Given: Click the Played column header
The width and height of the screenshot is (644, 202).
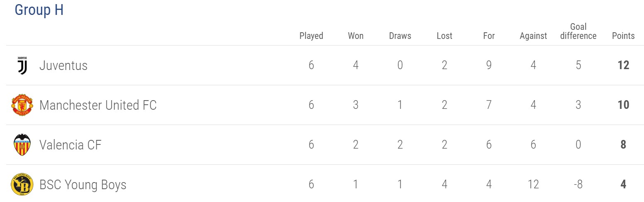Looking at the screenshot, I should 311,36.
